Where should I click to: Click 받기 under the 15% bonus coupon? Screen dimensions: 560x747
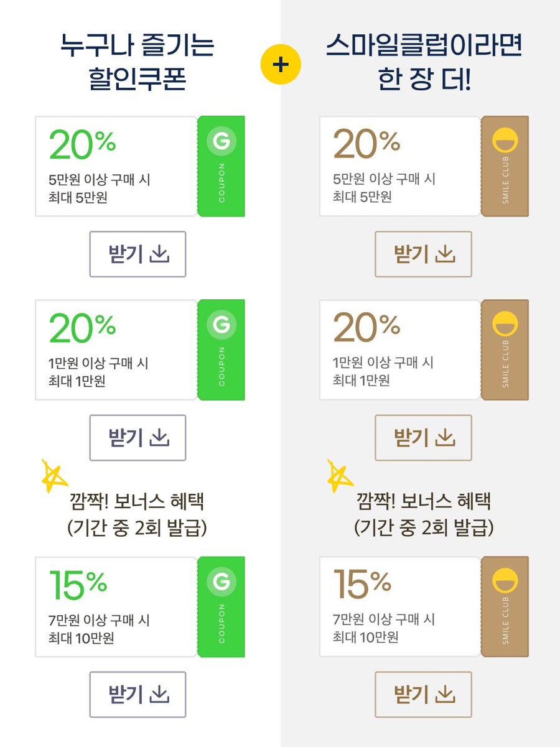point(138,695)
